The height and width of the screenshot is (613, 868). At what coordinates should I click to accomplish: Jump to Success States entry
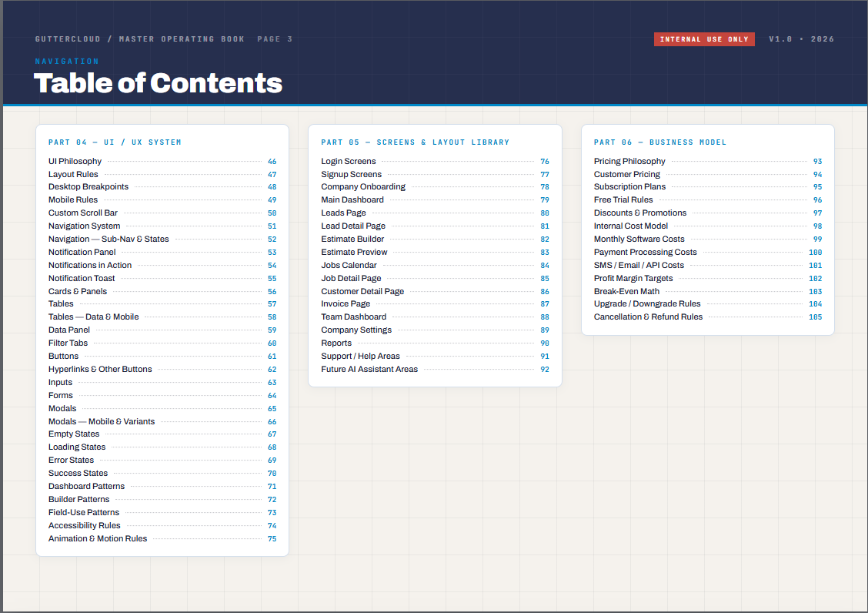162,474
